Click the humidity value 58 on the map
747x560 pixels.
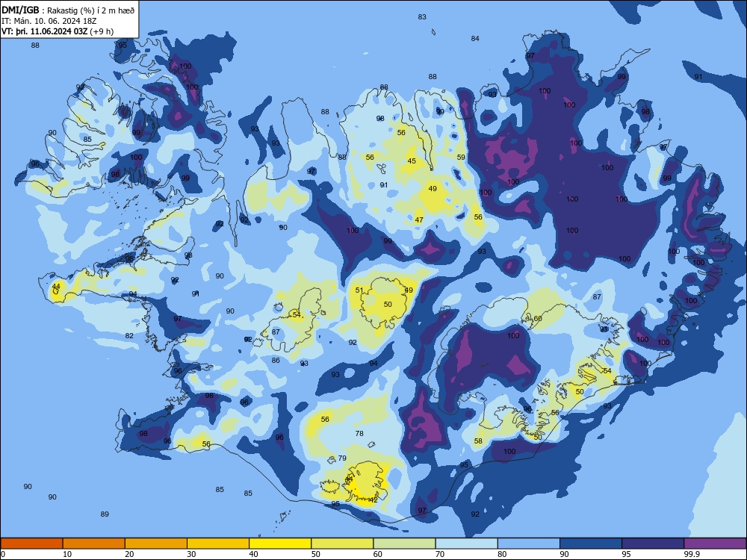(478, 441)
